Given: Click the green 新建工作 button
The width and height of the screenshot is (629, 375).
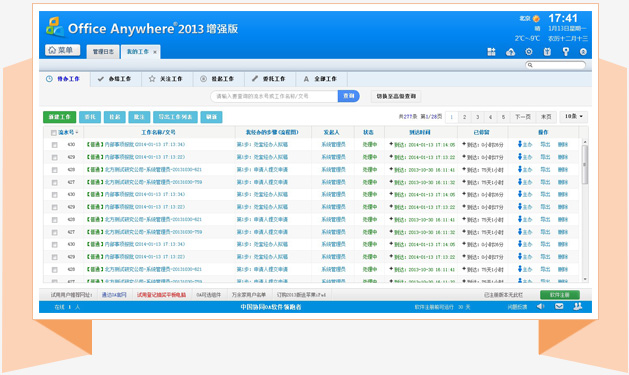Looking at the screenshot, I should [x=59, y=117].
